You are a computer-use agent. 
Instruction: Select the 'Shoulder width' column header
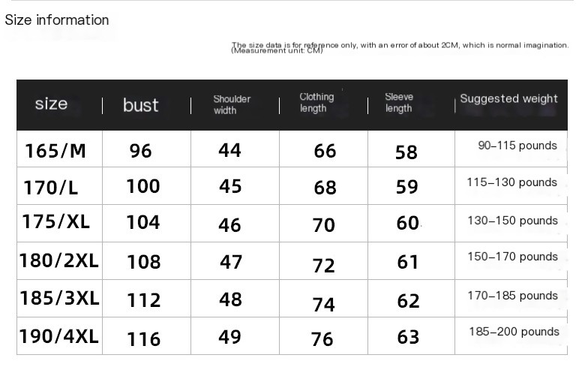(x=232, y=105)
